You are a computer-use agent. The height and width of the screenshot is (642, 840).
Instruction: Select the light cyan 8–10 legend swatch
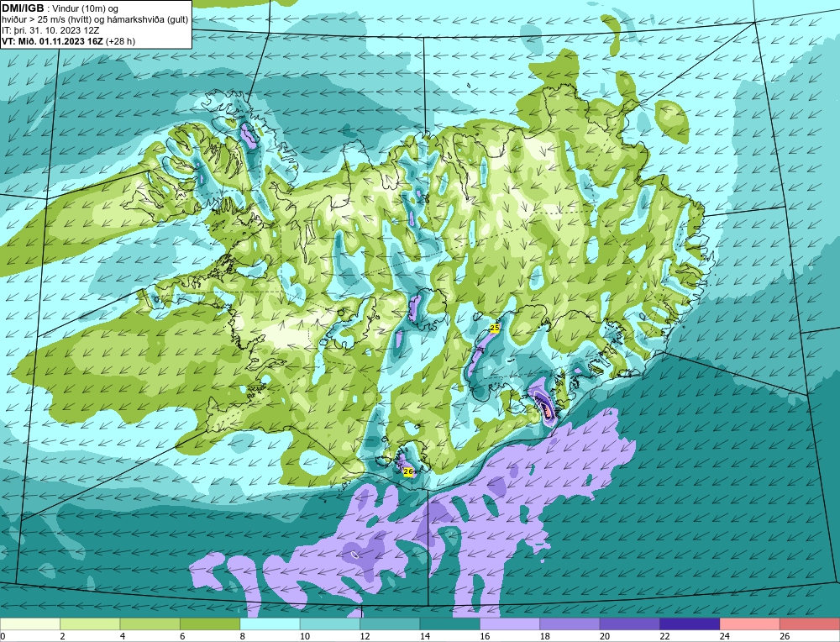pyautogui.click(x=270, y=624)
